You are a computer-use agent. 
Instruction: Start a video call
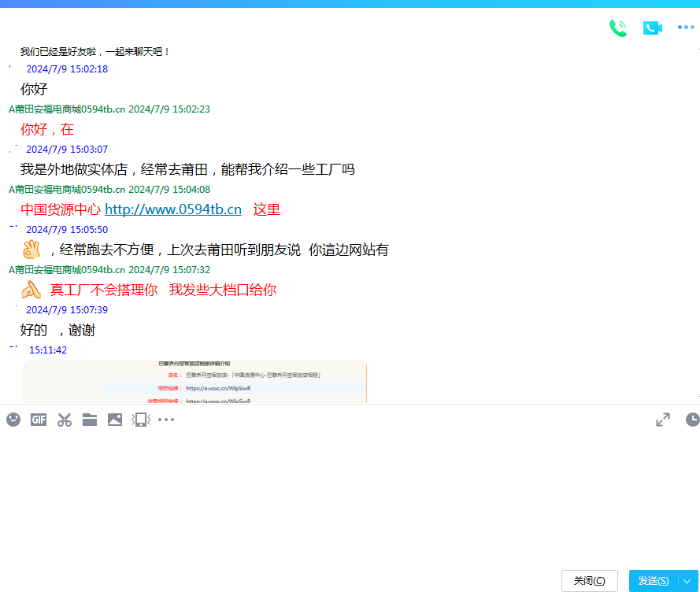click(x=652, y=28)
